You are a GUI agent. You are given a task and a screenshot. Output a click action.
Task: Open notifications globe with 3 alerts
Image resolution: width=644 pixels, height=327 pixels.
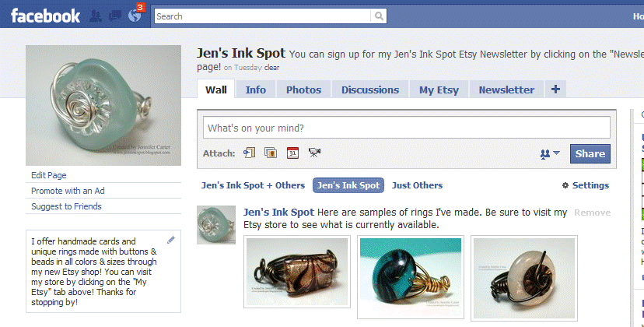(x=135, y=16)
